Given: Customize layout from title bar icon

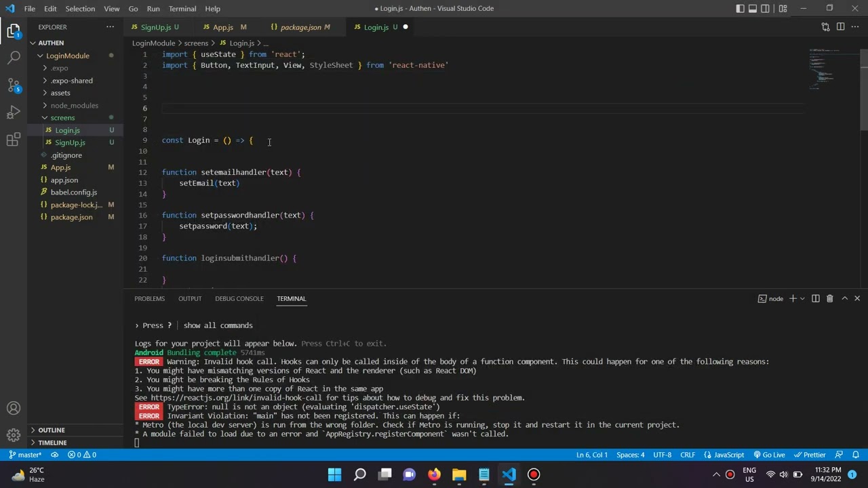Looking at the screenshot, I should coord(783,9).
